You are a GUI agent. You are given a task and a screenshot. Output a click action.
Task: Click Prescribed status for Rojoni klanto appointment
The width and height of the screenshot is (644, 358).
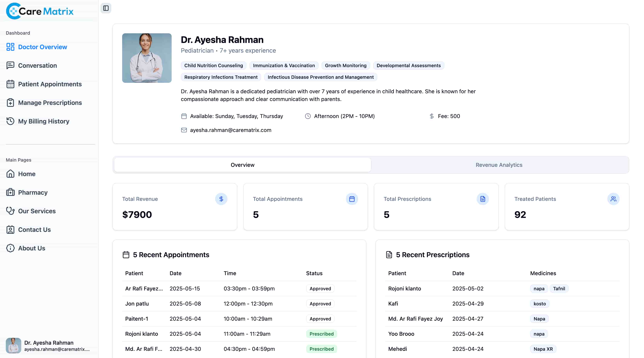click(x=321, y=334)
